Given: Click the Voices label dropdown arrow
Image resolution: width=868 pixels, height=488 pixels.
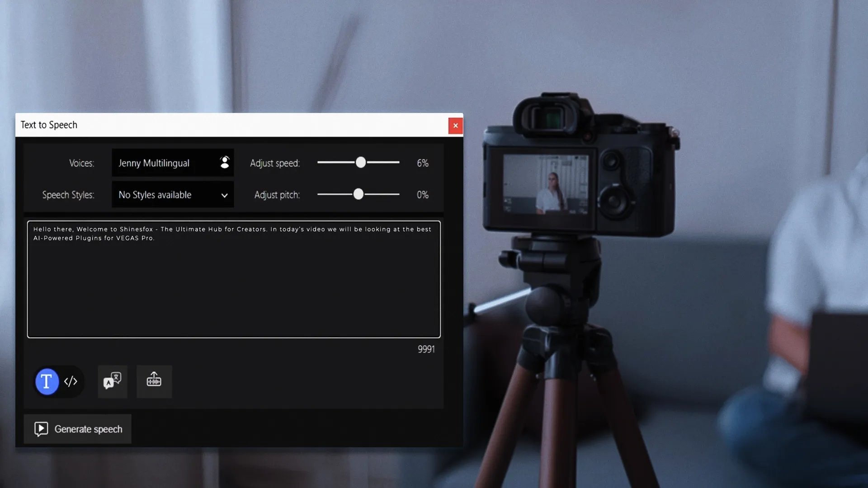Looking at the screenshot, I should [x=225, y=163].
